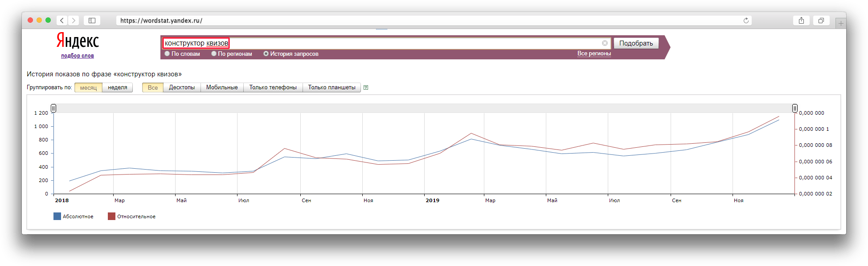Open the 'подбор слов' link

pyautogui.click(x=78, y=56)
